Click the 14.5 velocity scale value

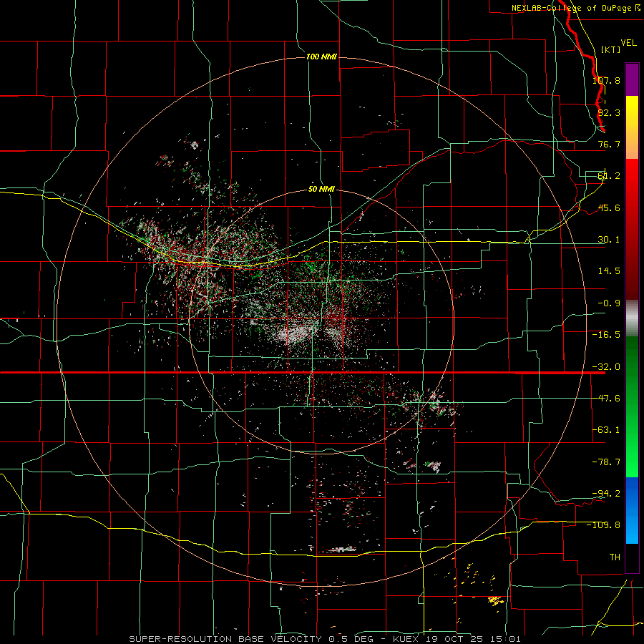[609, 271]
